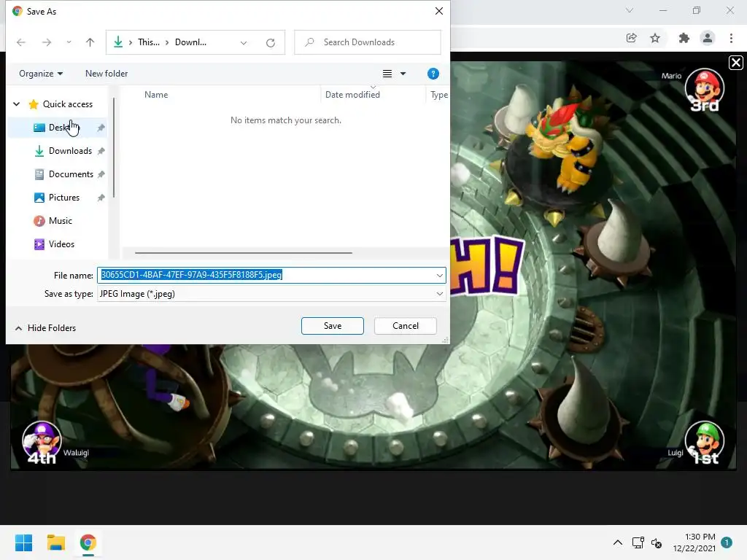Change view layout icon

pos(387,74)
